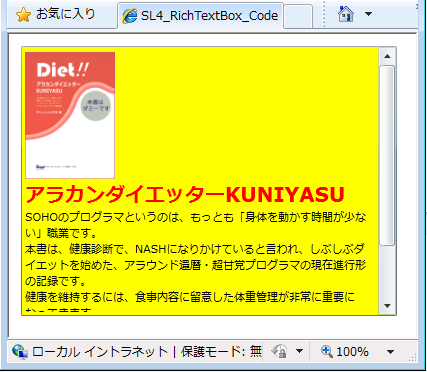This screenshot has width=427, height=372.
Task: Select the SL4_RichTextBox_Code tab
Action: 201,16
